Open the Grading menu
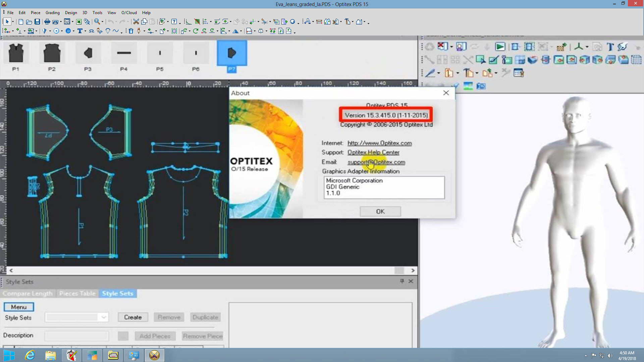Screen dimensions: 644x362 52,12
